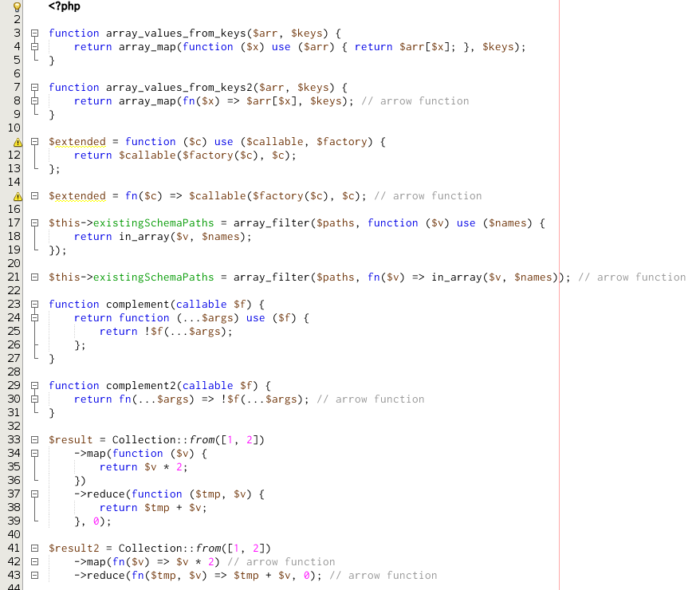
Task: Click the opening <?php tag
Action: tap(64, 6)
